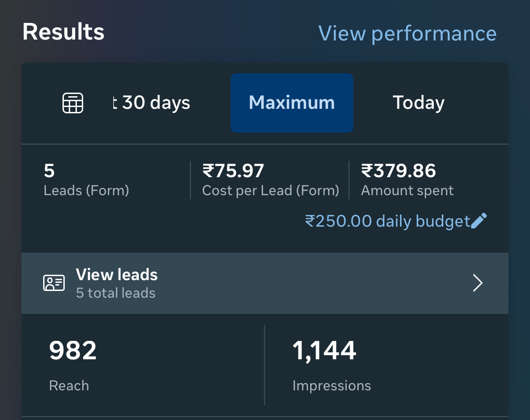
Task: Click the 5 total leads row
Action: (116, 293)
